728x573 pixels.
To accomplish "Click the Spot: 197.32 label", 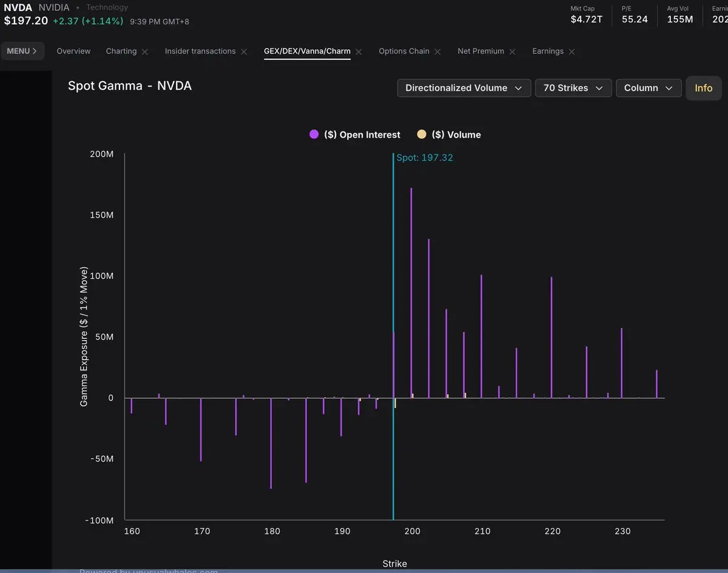I will click(425, 158).
